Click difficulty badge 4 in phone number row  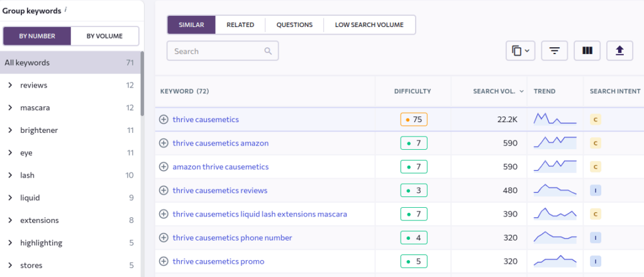pos(414,237)
